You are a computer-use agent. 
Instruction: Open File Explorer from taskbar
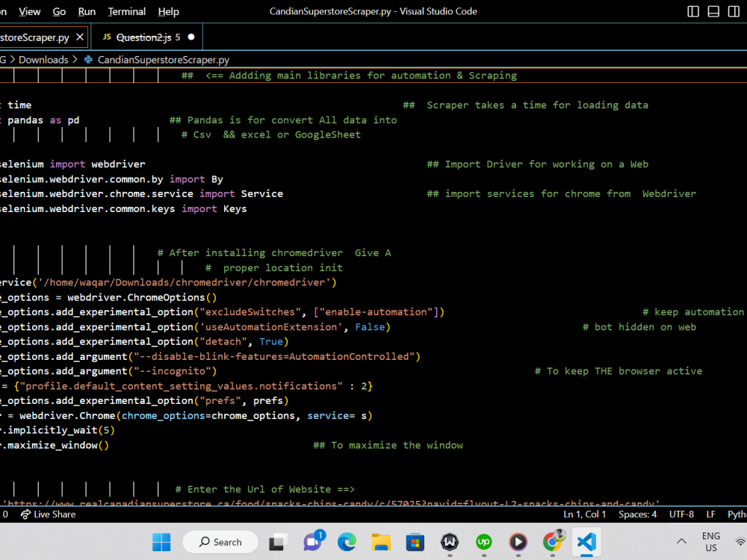click(x=381, y=542)
